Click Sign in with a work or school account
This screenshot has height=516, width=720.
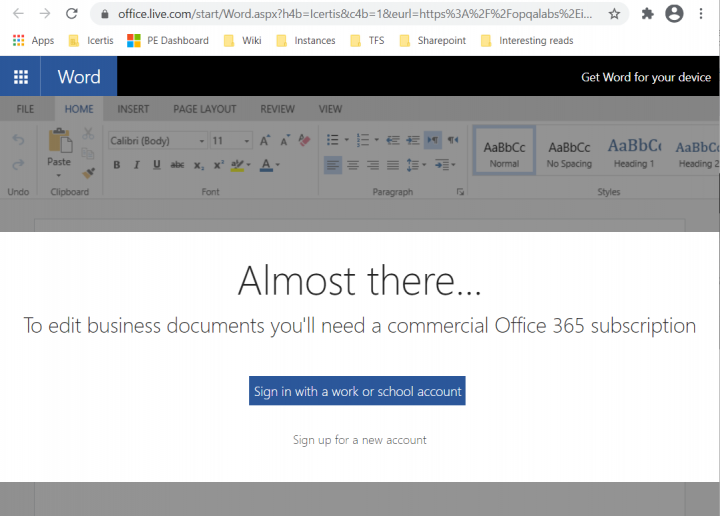(x=357, y=391)
